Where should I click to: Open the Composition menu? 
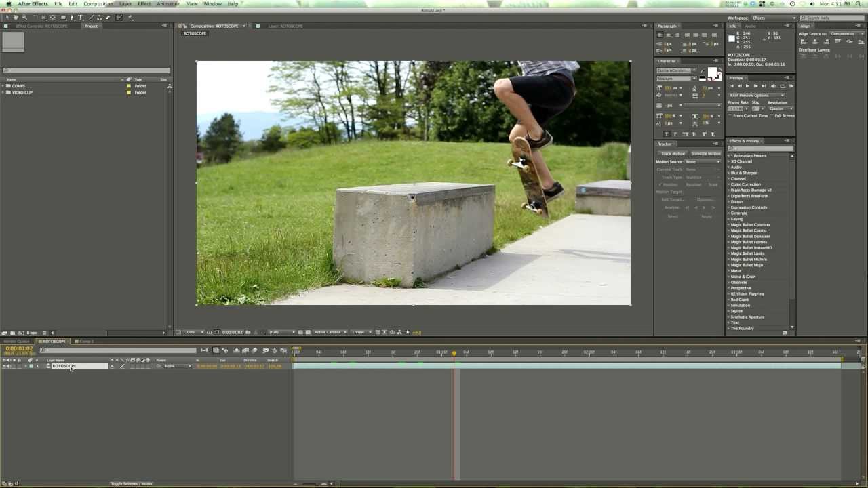tap(98, 4)
